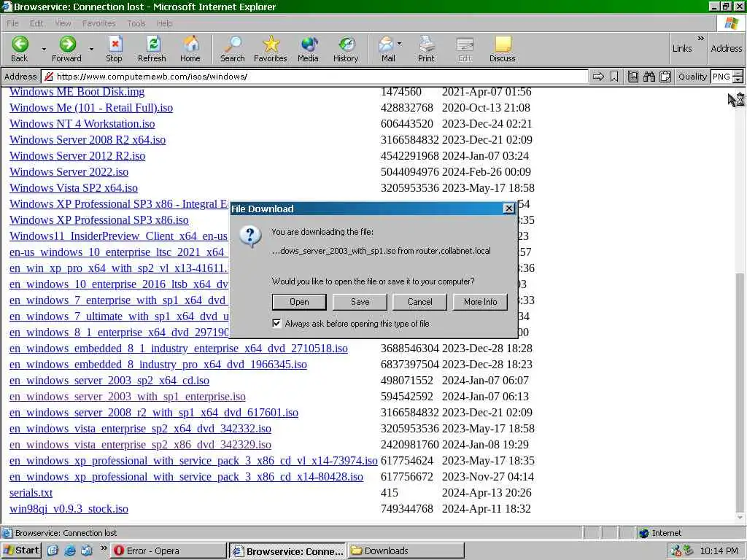
Task: Expand Links toolbar chevron
Action: [x=700, y=38]
